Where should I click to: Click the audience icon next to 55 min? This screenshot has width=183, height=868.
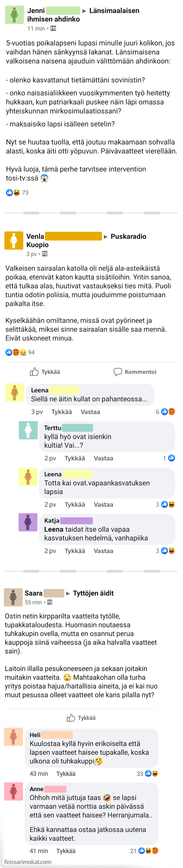click(50, 602)
